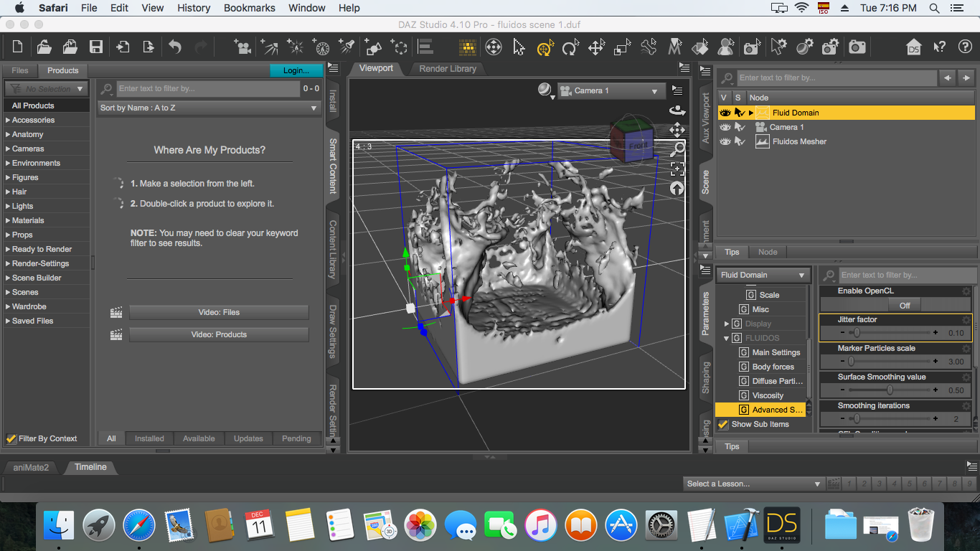Activate the Translate (move arrows) tool
This screenshot has height=551, width=980.
tap(596, 47)
